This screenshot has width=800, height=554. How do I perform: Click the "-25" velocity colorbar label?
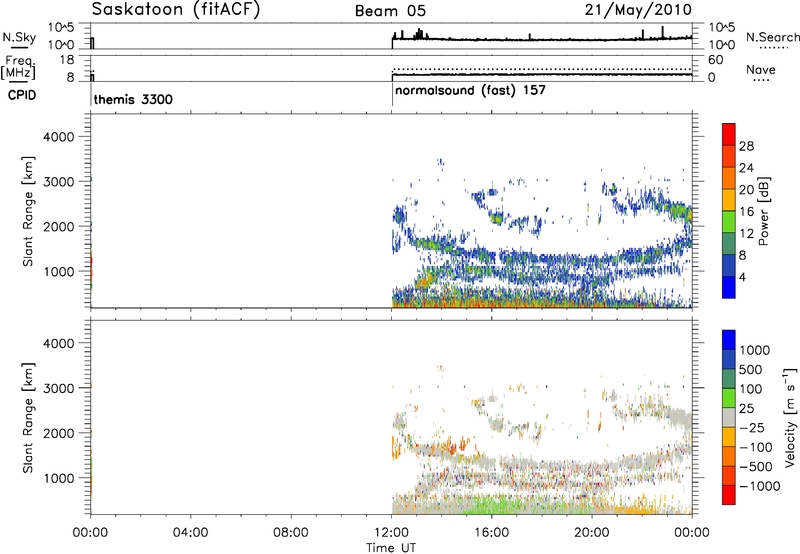pos(752,428)
